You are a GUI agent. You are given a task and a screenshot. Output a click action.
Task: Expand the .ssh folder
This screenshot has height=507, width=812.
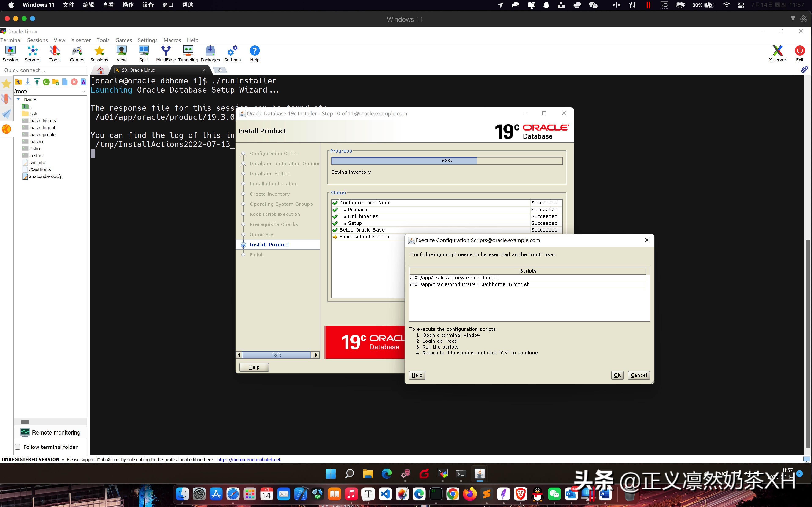tap(34, 114)
